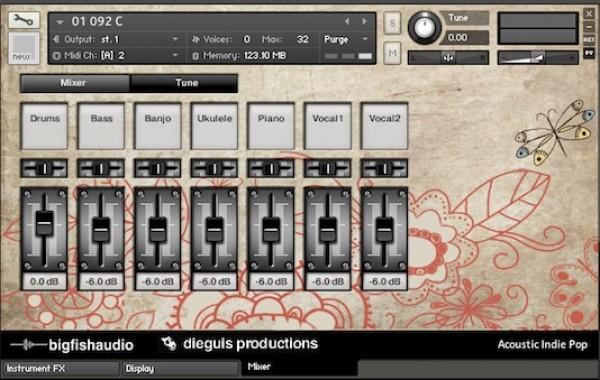Image resolution: width=600 pixels, height=380 pixels.
Task: Click the Piano pan slider
Action: [x=271, y=168]
